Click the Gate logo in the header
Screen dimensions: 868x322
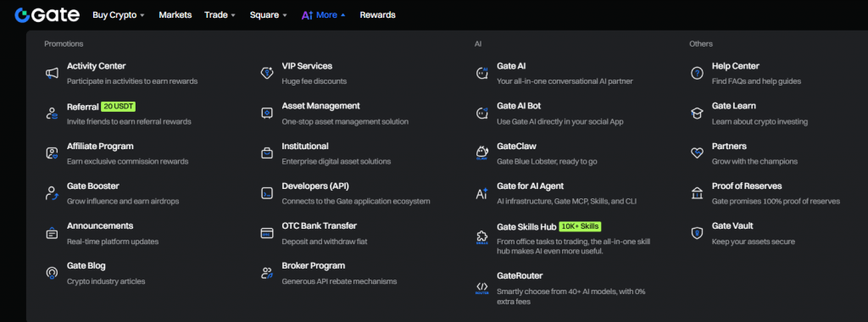click(x=47, y=15)
